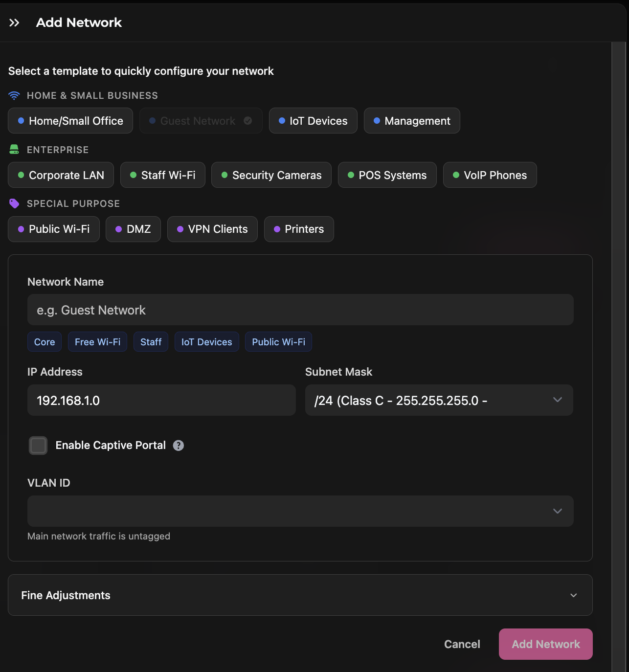Viewport: 629px width, 672px height.
Task: Click the Network Name input field
Action: point(300,310)
